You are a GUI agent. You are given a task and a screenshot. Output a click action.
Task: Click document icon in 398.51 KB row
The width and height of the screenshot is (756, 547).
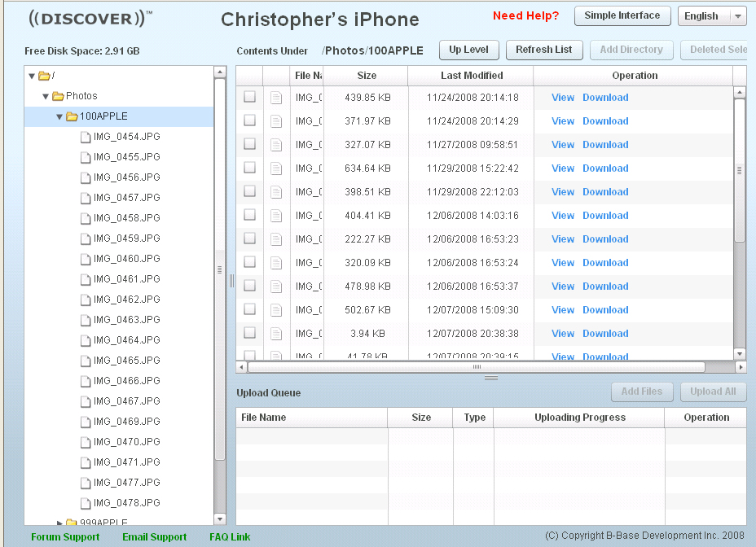pyautogui.click(x=276, y=192)
